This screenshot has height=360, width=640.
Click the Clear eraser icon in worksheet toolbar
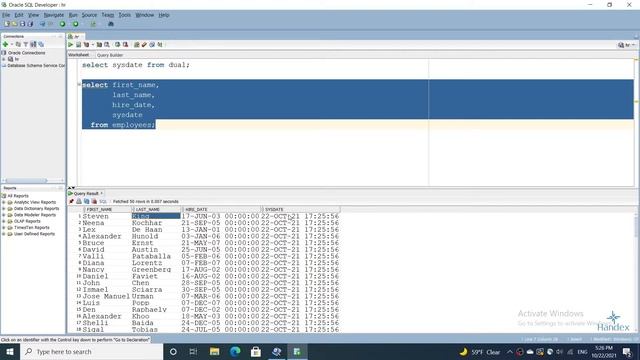pos(144,44)
